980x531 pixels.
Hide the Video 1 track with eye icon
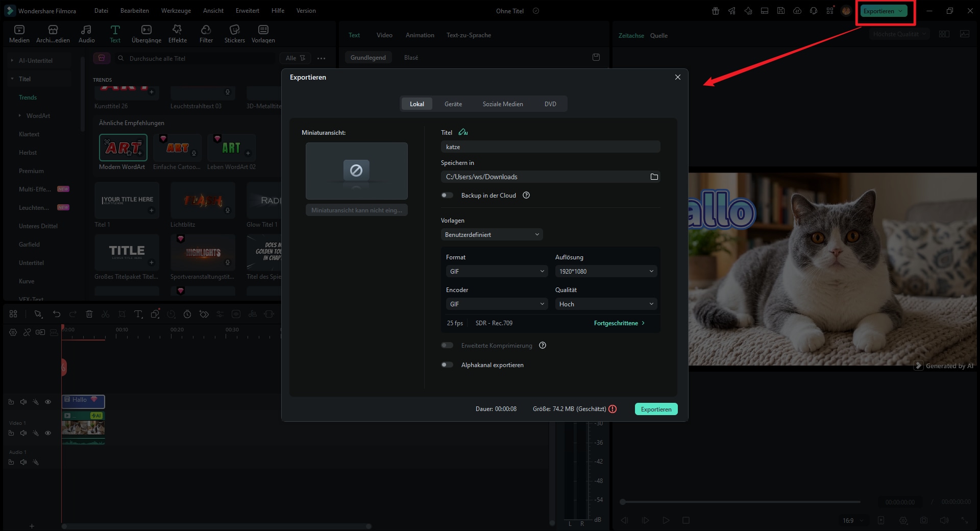coord(48,433)
